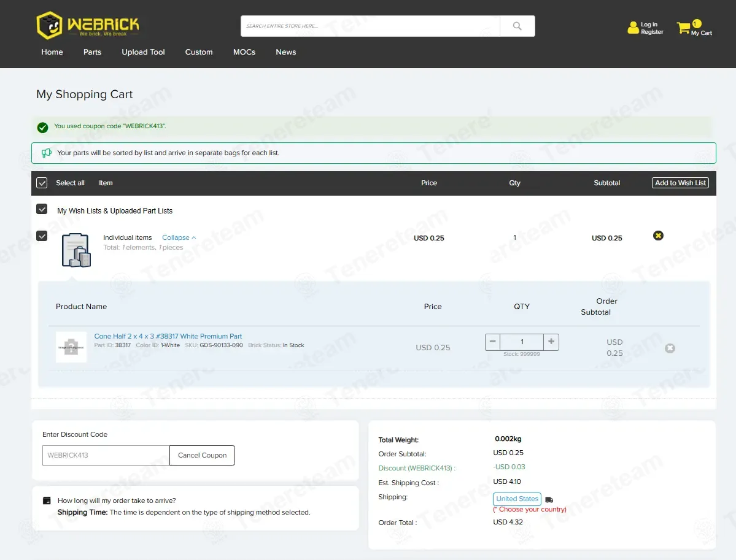This screenshot has height=560, width=736.
Task: Open the Parts menu
Action: pos(93,52)
